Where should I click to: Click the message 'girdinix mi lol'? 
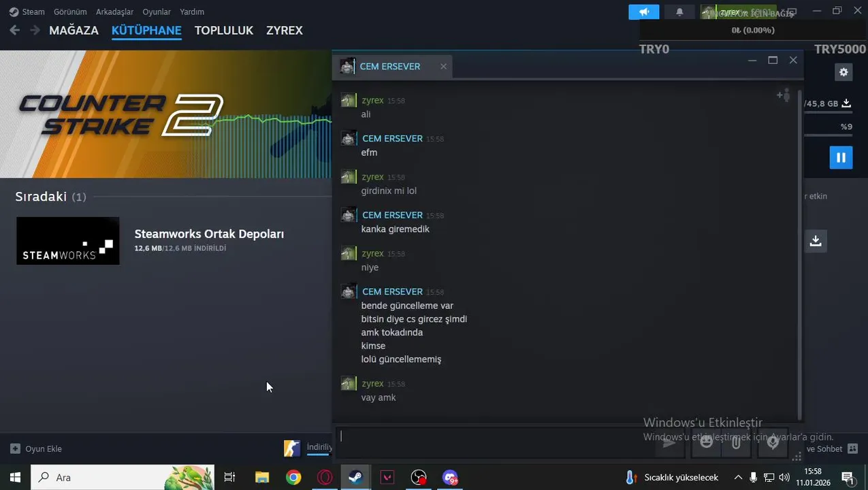pyautogui.click(x=389, y=191)
